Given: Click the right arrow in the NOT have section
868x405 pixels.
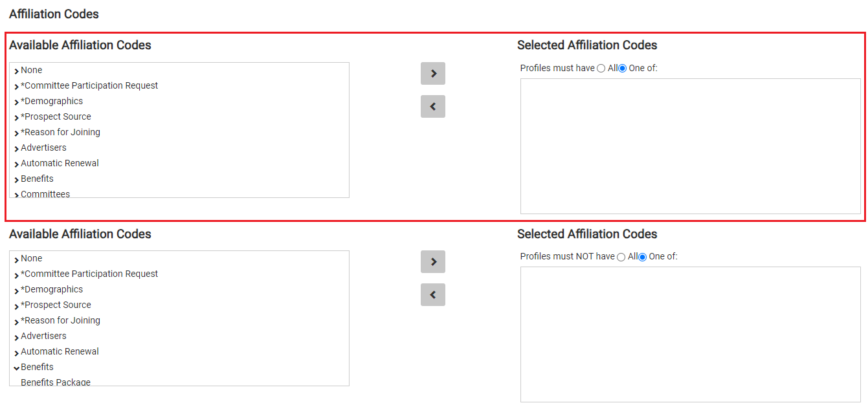Looking at the screenshot, I should pyautogui.click(x=432, y=261).
